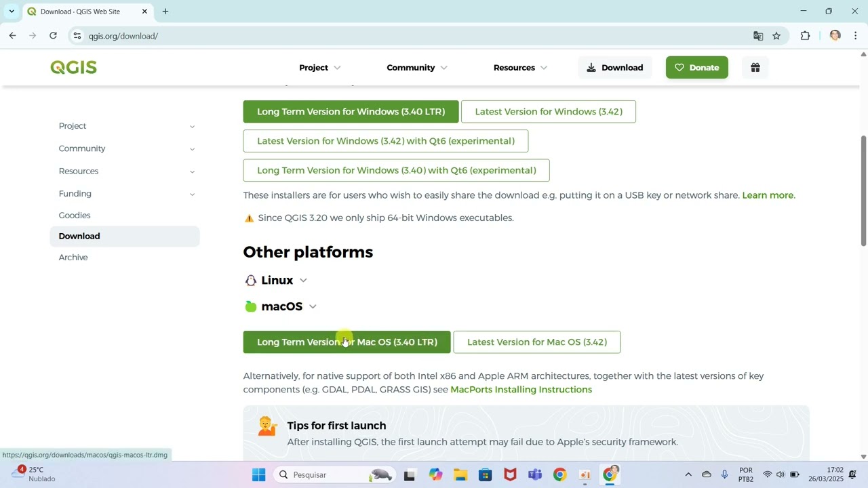This screenshot has width=868, height=488.
Task: Close the Download QGIS Web Site tab
Action: click(144, 12)
